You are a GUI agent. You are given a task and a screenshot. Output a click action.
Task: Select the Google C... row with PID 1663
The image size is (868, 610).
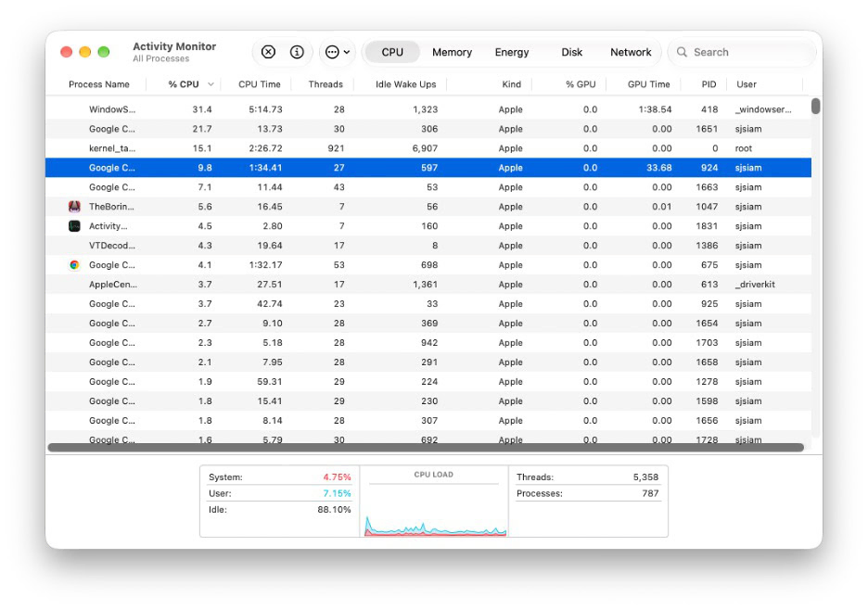click(428, 187)
